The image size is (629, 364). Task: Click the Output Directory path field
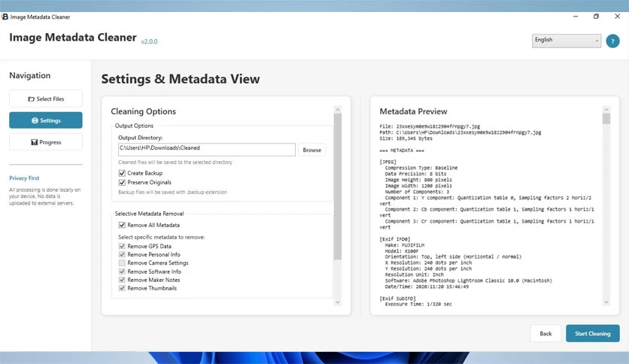pyautogui.click(x=207, y=149)
